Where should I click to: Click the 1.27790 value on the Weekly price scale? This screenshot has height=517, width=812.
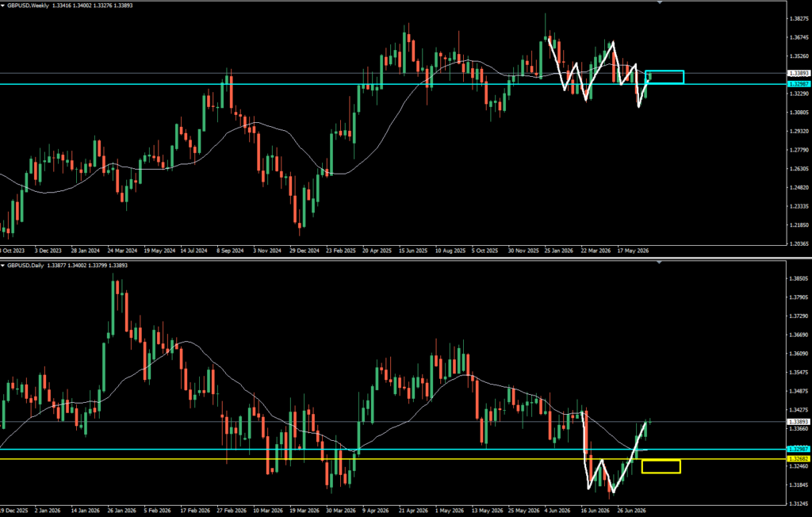[x=799, y=150]
